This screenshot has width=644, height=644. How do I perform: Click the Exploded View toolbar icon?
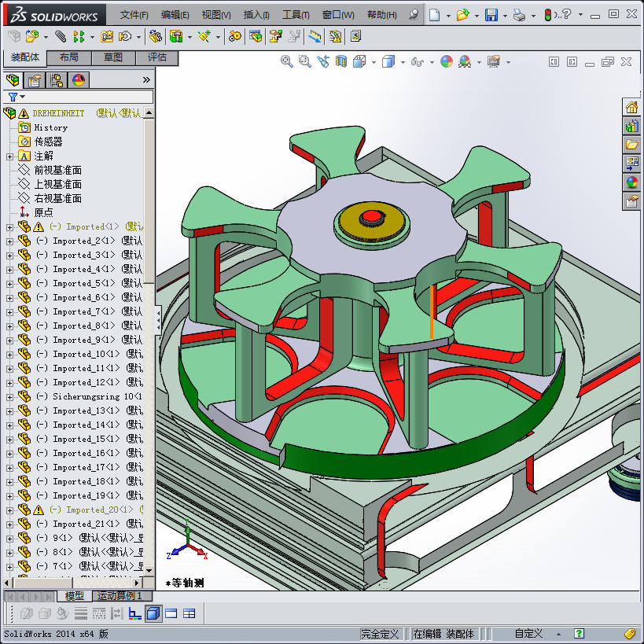click(x=275, y=35)
